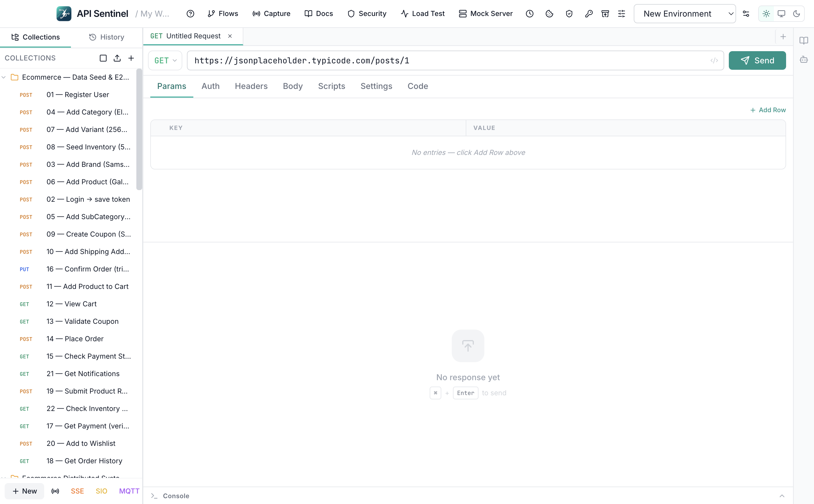Click the code snippet icon in URL bar
The height and width of the screenshot is (504, 814).
(714, 60)
